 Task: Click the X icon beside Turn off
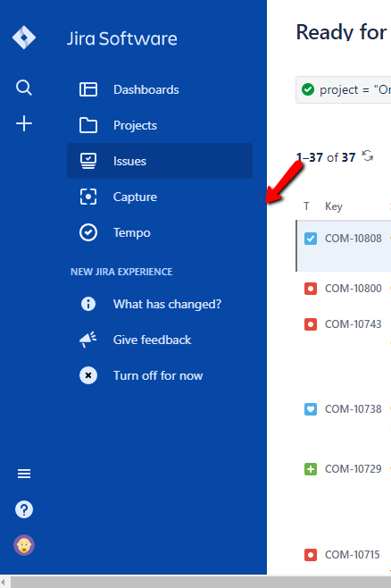click(88, 375)
